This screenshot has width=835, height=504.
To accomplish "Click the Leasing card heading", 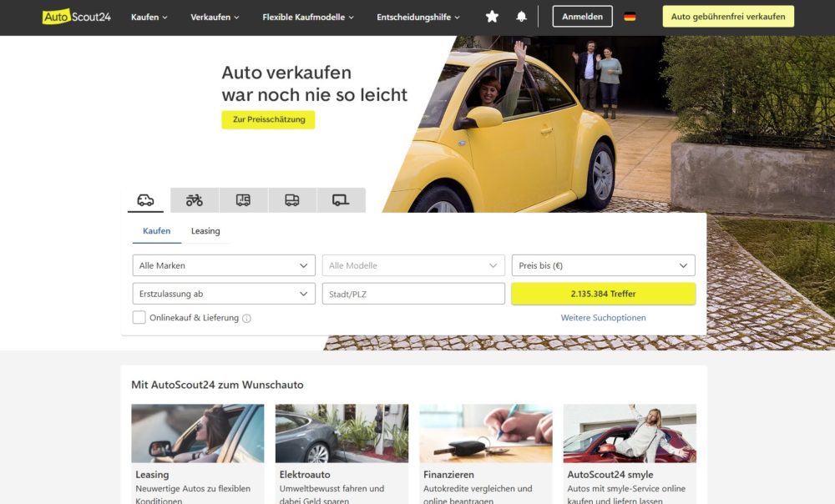I will pos(152,474).
